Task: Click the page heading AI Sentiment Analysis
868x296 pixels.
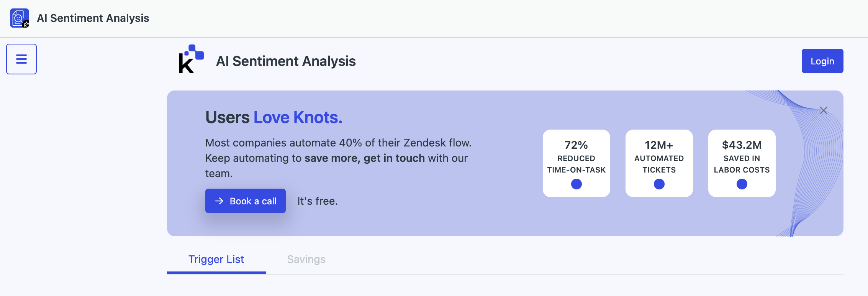Action: pyautogui.click(x=286, y=61)
